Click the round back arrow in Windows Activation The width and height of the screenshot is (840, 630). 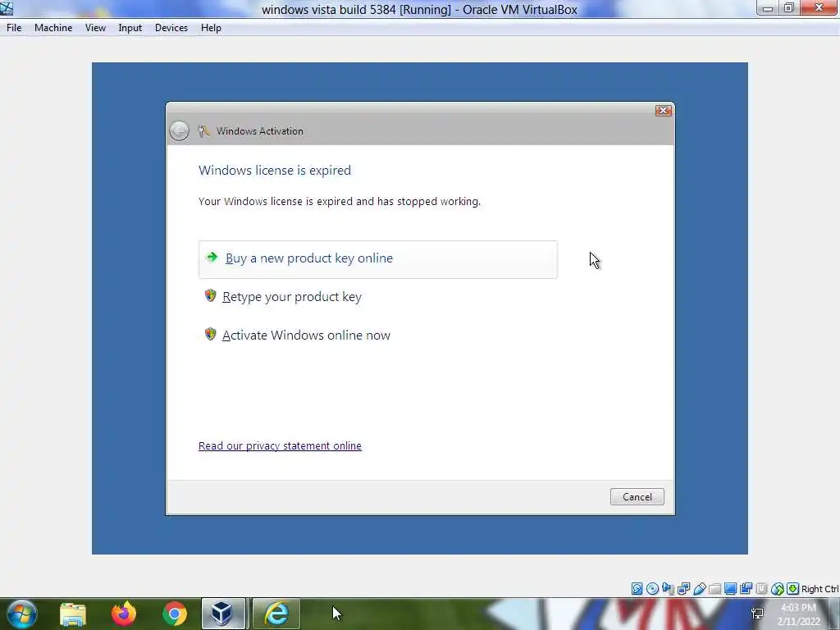tap(180, 130)
